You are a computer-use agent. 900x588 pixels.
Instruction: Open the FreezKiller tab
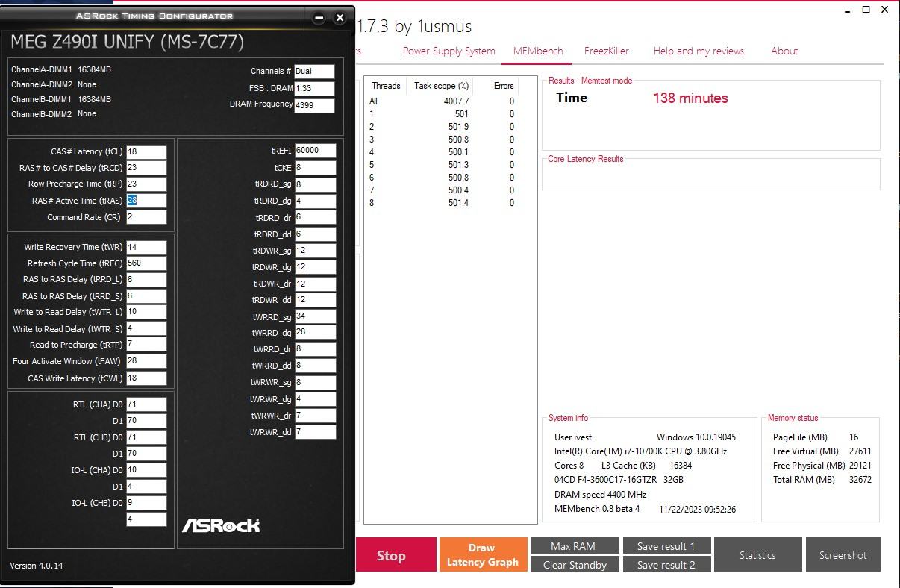pos(606,51)
